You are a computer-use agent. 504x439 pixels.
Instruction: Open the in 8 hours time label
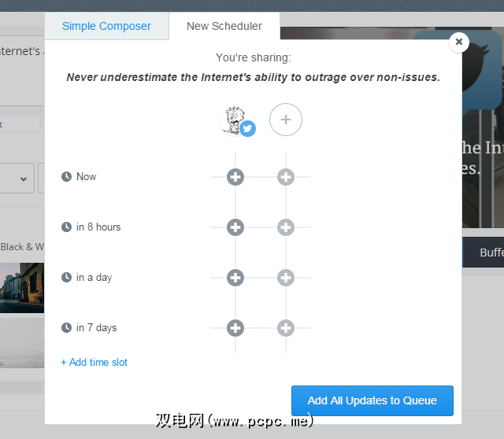pyautogui.click(x=98, y=227)
